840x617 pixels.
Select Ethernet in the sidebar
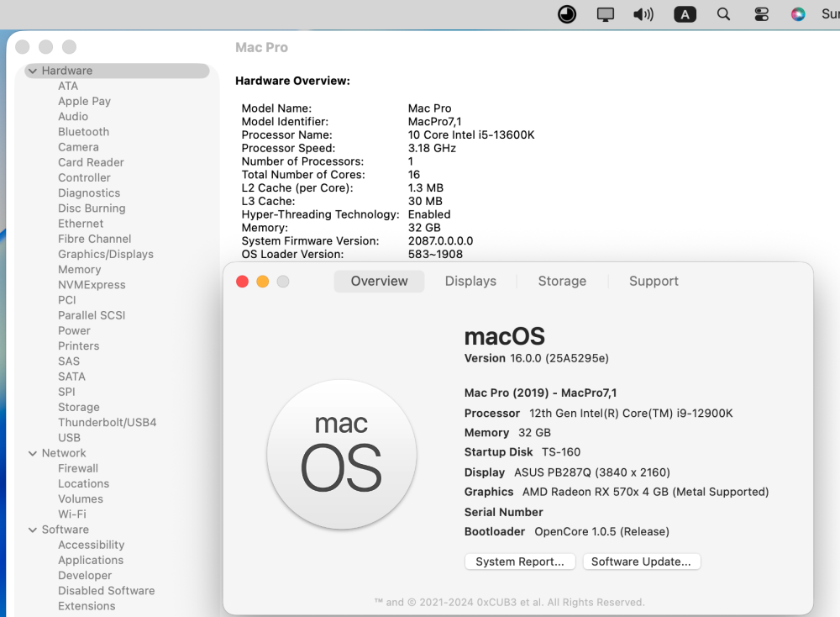[x=81, y=224]
